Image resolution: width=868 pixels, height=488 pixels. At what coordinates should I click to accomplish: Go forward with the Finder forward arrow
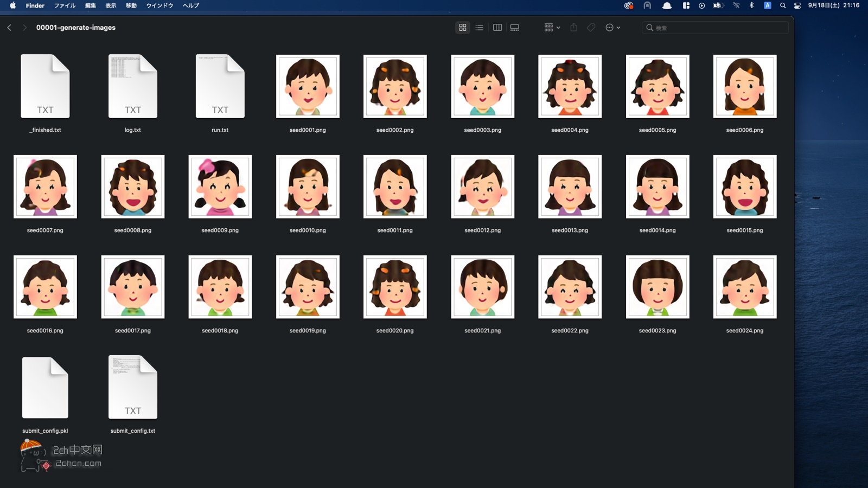[24, 28]
